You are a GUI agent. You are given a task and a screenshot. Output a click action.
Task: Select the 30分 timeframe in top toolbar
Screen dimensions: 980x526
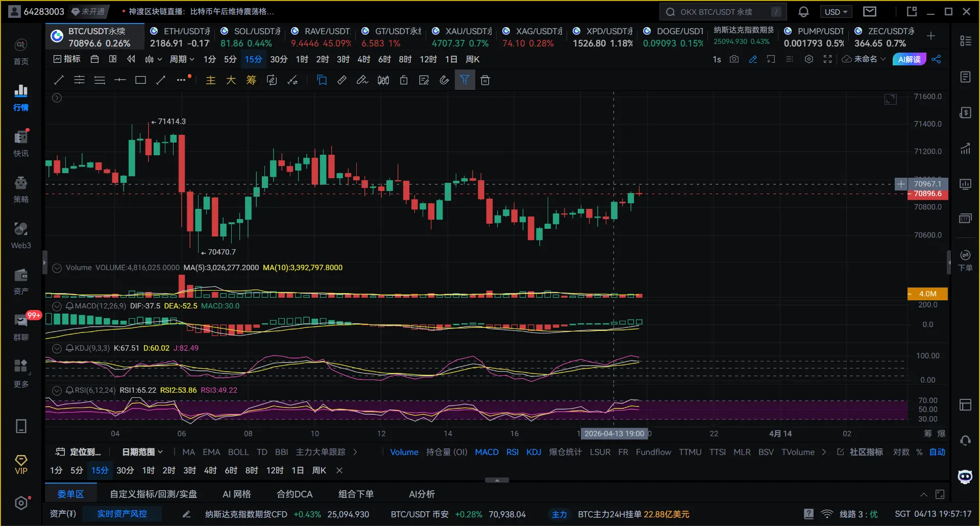[279, 59]
